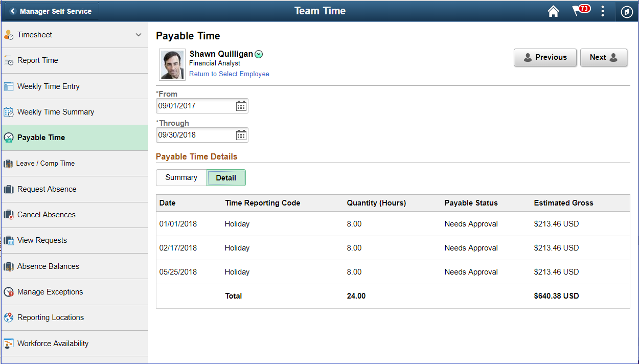
Task: Go to the Previous employee
Action: pyautogui.click(x=545, y=58)
